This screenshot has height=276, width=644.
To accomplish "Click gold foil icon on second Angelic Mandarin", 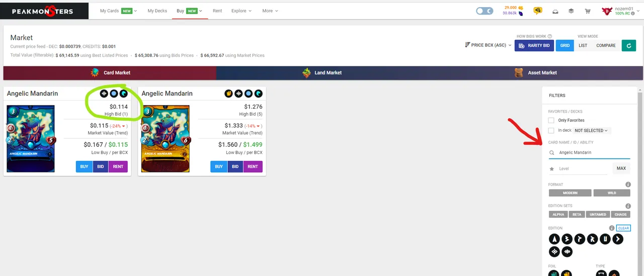I will [228, 94].
